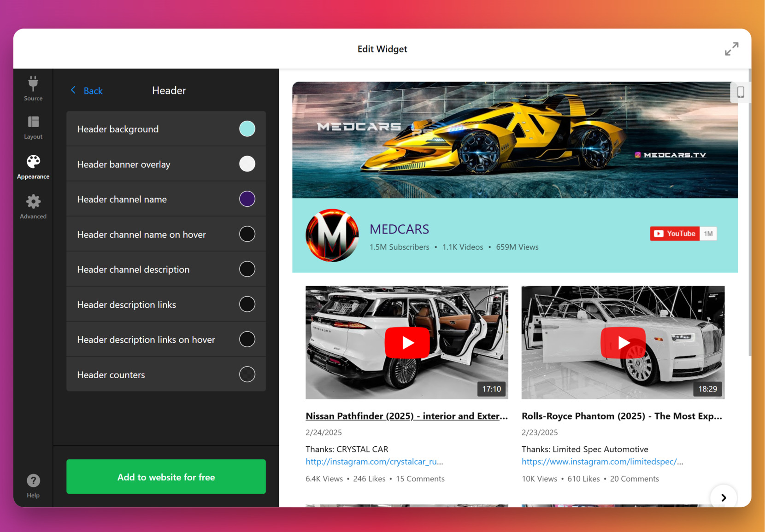Screen dimensions: 765x532
Task: Switch to the Appearance palette panel
Action: point(33,167)
